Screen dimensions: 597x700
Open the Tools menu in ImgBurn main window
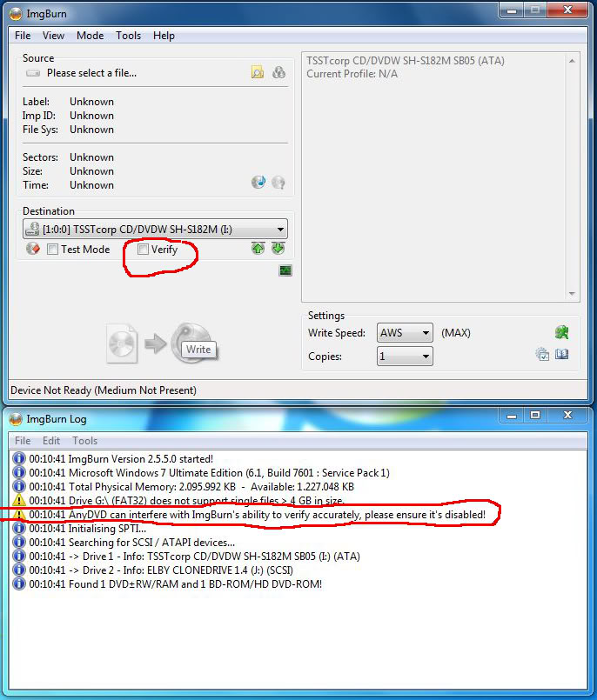pyautogui.click(x=128, y=36)
